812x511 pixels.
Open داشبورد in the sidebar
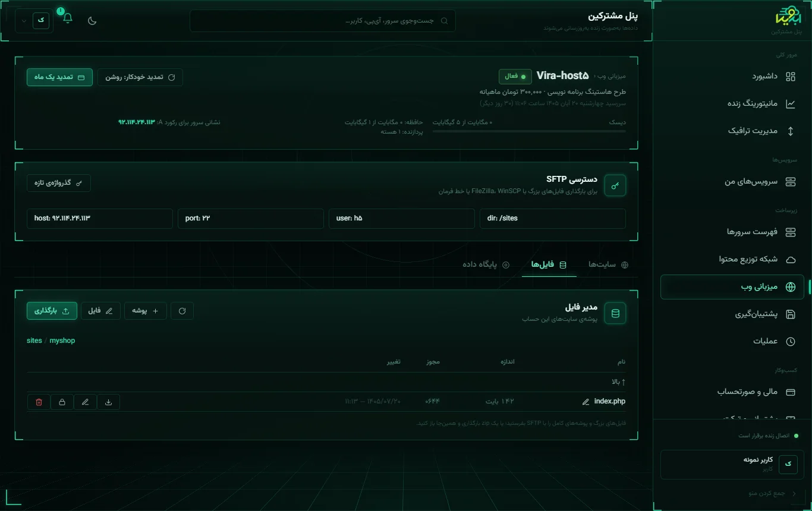click(732, 77)
